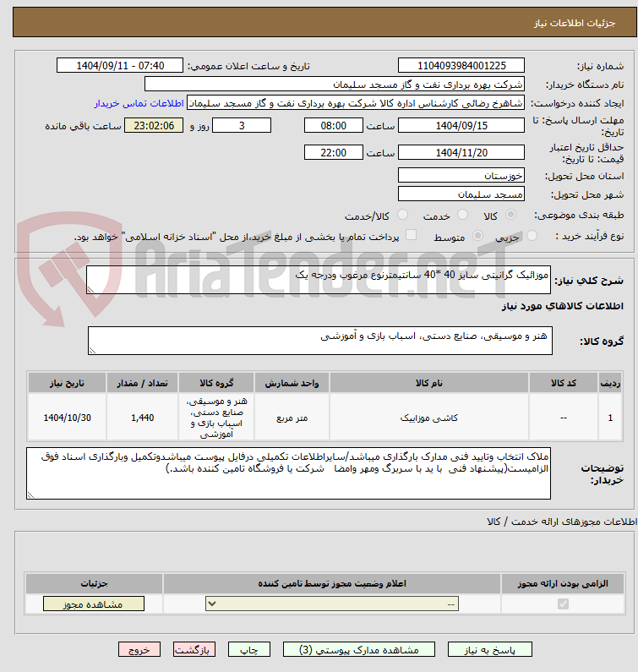This screenshot has width=638, height=672.
Task: Click the 'پاسخ به نیاز' button
Action: 490,649
